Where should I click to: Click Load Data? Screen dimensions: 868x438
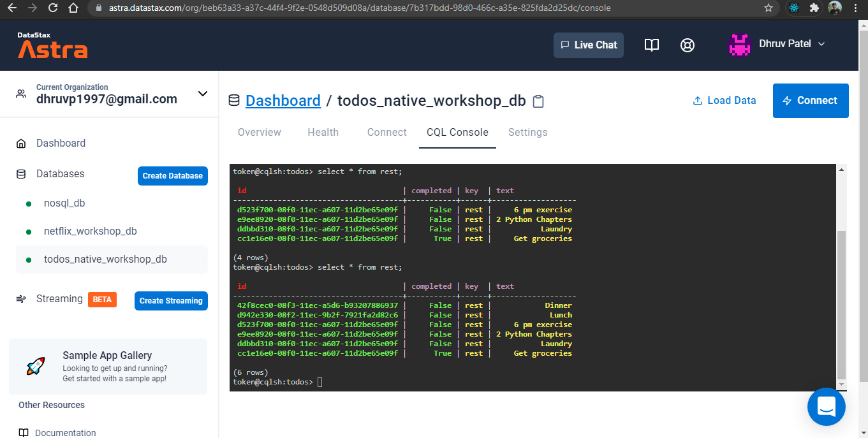[x=724, y=101]
